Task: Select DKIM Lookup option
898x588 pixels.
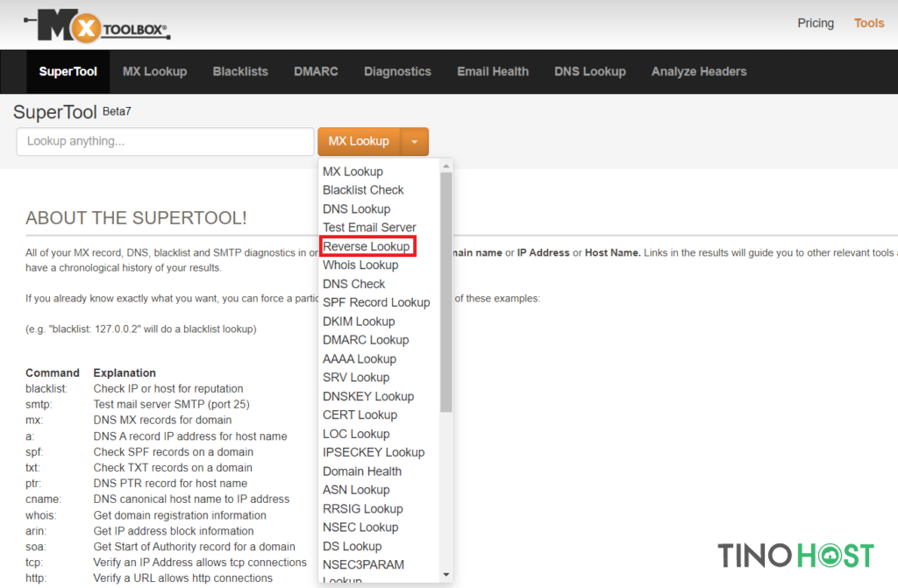Action: pyautogui.click(x=359, y=322)
